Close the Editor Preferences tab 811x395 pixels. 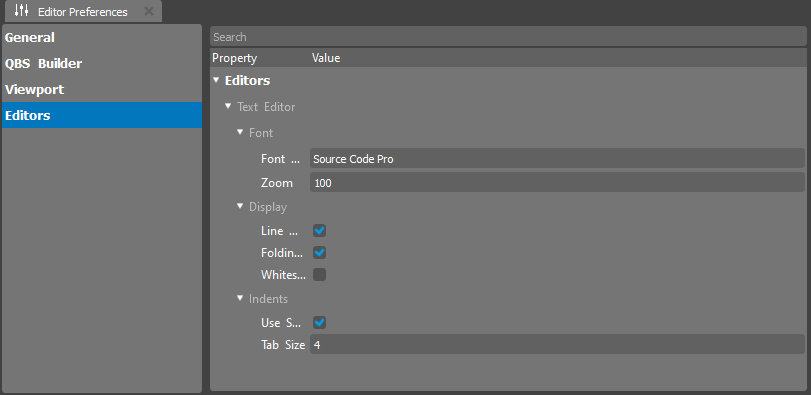[x=148, y=11]
